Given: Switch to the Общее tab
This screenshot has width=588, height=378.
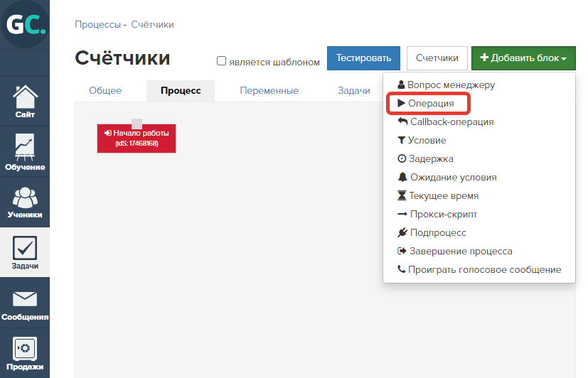Looking at the screenshot, I should point(105,91).
